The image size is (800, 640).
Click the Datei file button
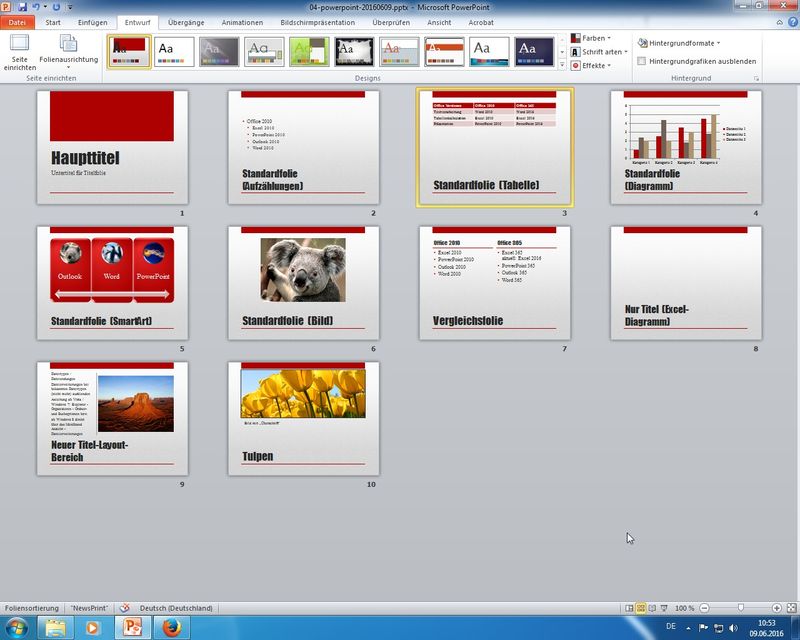19,22
